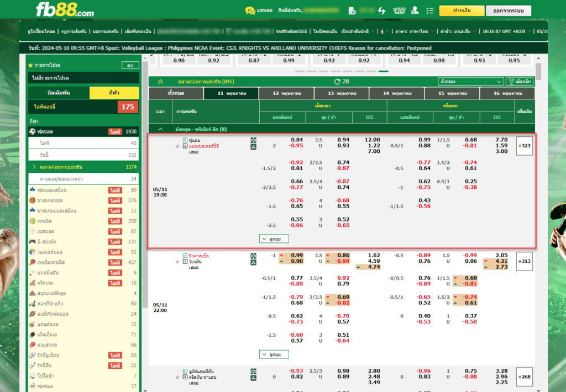Open the ตัวกรอง filter dropdown

click(470, 82)
